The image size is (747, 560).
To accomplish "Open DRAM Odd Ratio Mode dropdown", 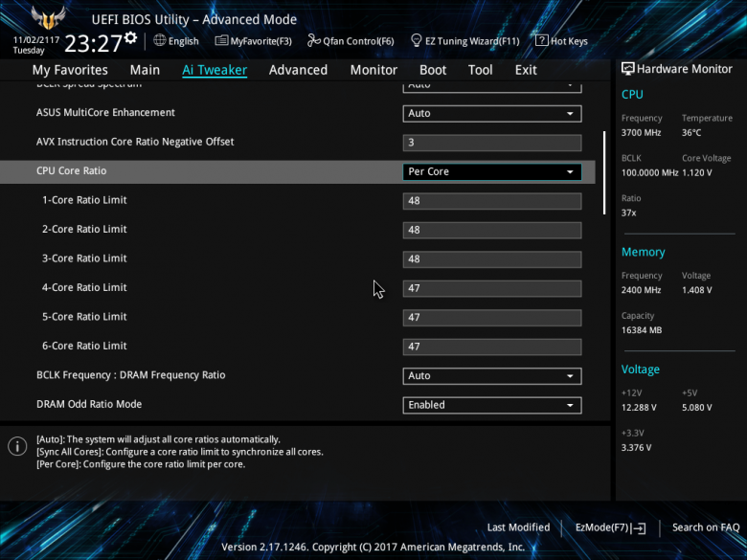I will tap(492, 405).
